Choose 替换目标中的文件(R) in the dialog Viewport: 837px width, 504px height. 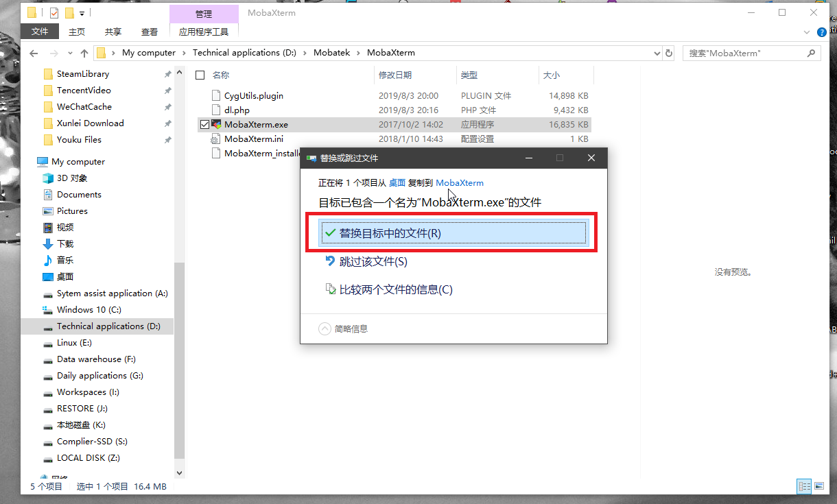[453, 233]
